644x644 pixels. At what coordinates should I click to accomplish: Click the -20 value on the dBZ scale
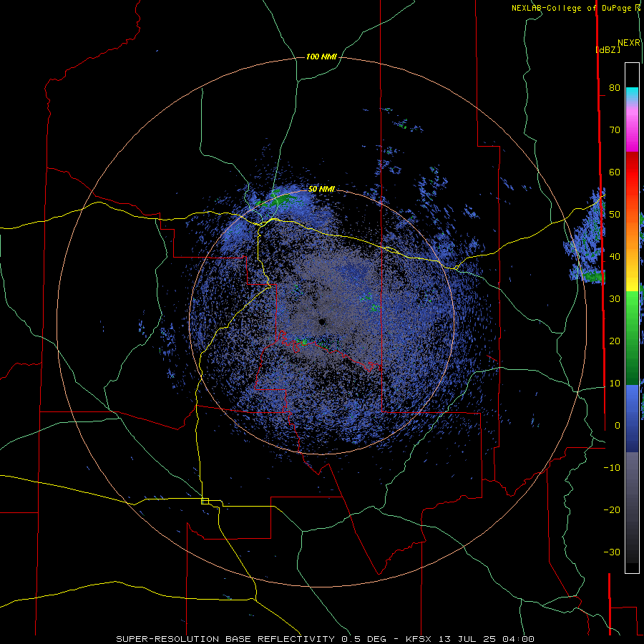(612, 509)
